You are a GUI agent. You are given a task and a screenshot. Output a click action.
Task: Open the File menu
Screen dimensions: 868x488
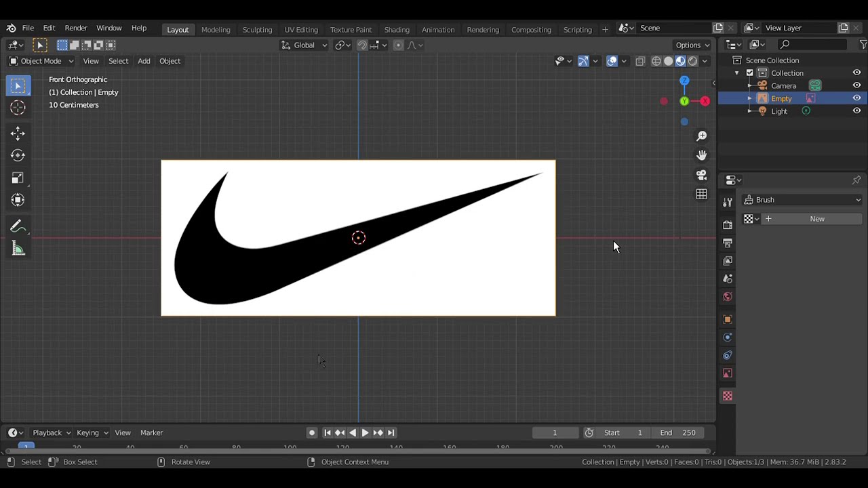point(28,28)
